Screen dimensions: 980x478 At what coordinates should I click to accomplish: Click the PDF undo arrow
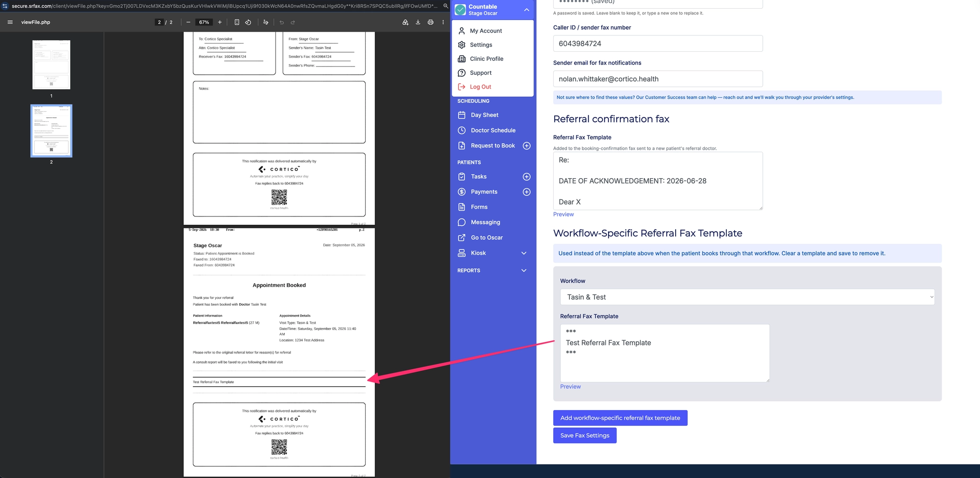click(281, 22)
